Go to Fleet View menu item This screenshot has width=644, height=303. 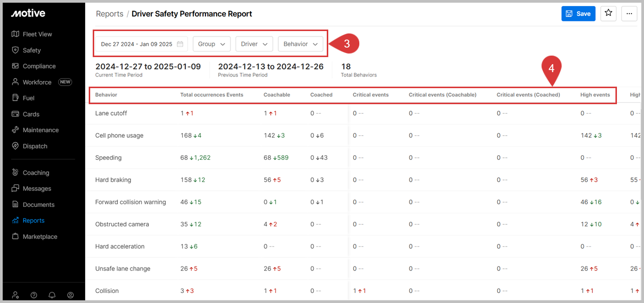(x=38, y=34)
